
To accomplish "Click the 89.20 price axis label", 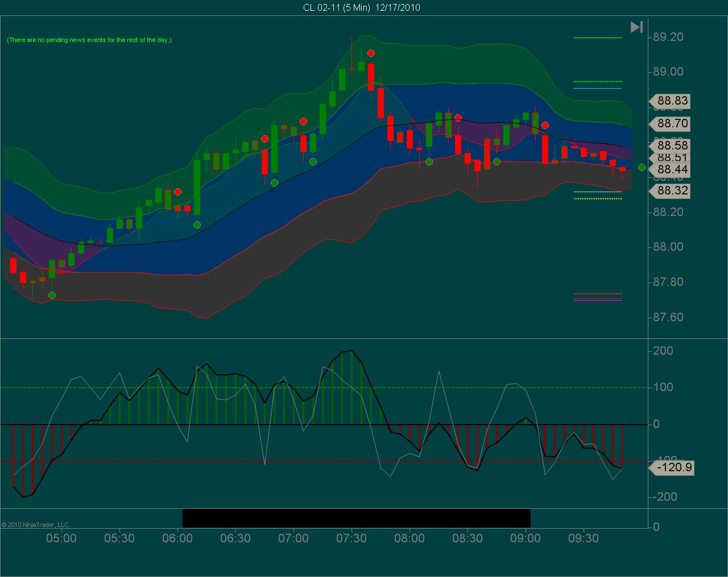I will 668,37.
